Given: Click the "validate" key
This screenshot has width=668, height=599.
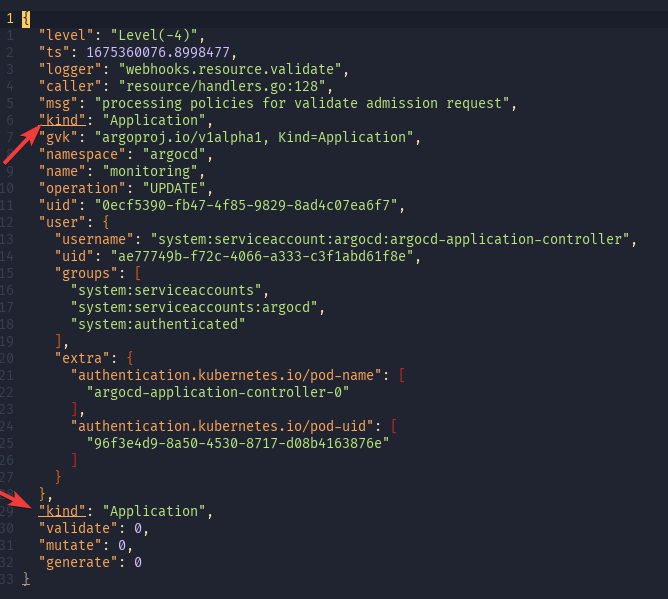Looking at the screenshot, I should tap(78, 528).
